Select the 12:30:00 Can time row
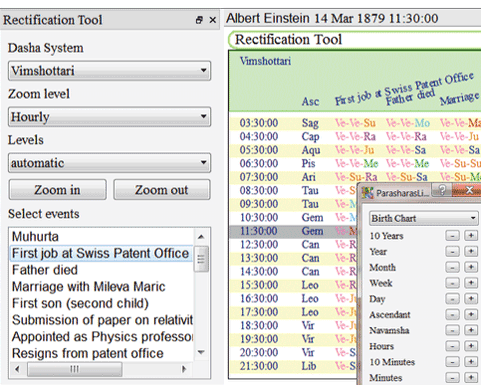 pos(293,244)
